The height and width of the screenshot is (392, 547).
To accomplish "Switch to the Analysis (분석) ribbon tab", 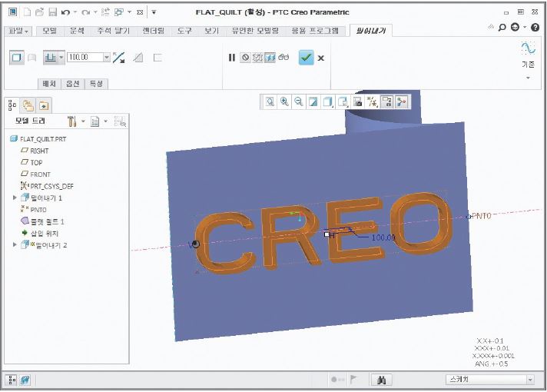I will pos(77,31).
